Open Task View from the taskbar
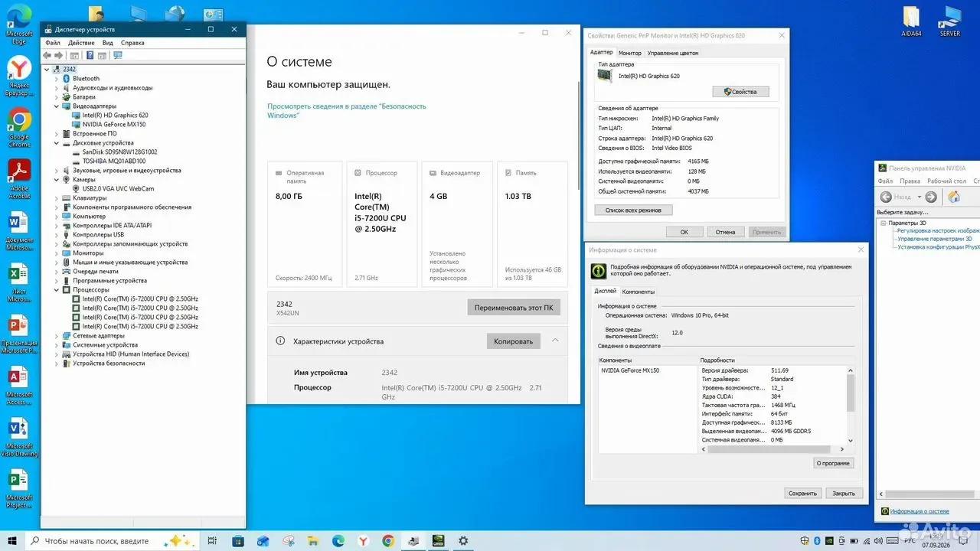Screen dimensions: 980x551 point(212,540)
